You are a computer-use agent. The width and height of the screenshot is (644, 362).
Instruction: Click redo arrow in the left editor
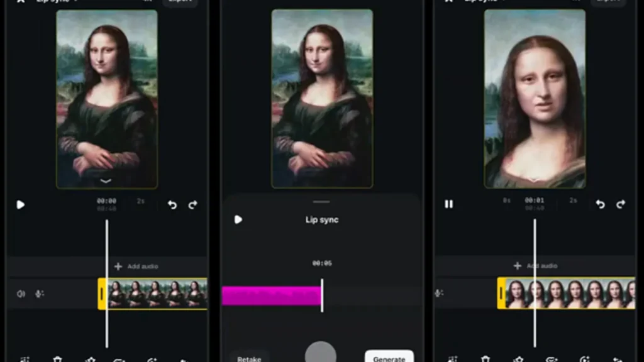193,205
